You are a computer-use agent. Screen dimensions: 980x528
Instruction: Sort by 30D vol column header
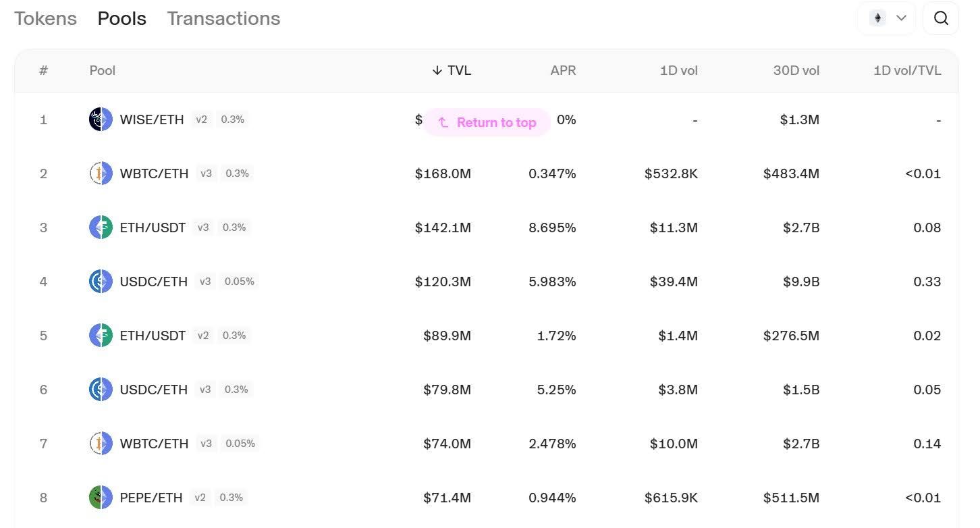[x=796, y=70]
